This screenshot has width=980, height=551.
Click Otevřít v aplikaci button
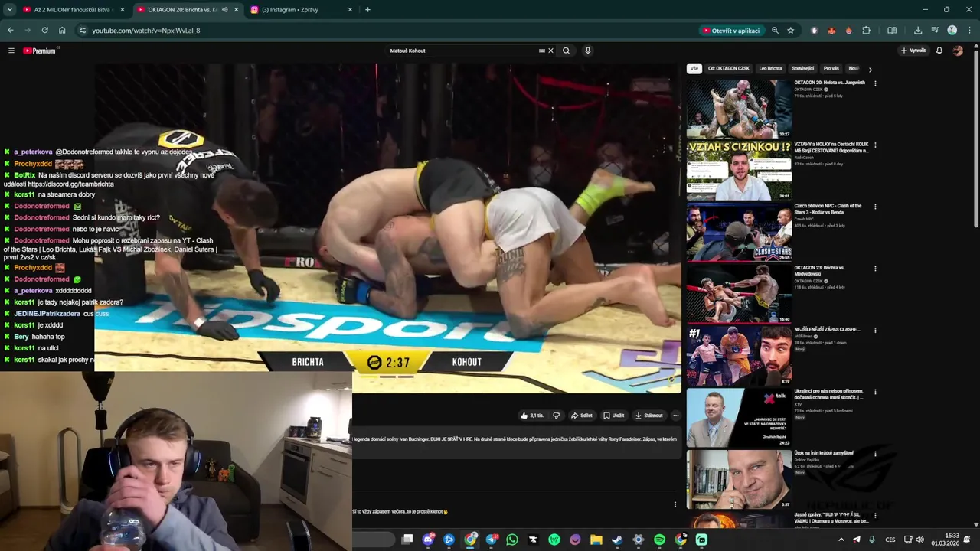[x=731, y=31]
